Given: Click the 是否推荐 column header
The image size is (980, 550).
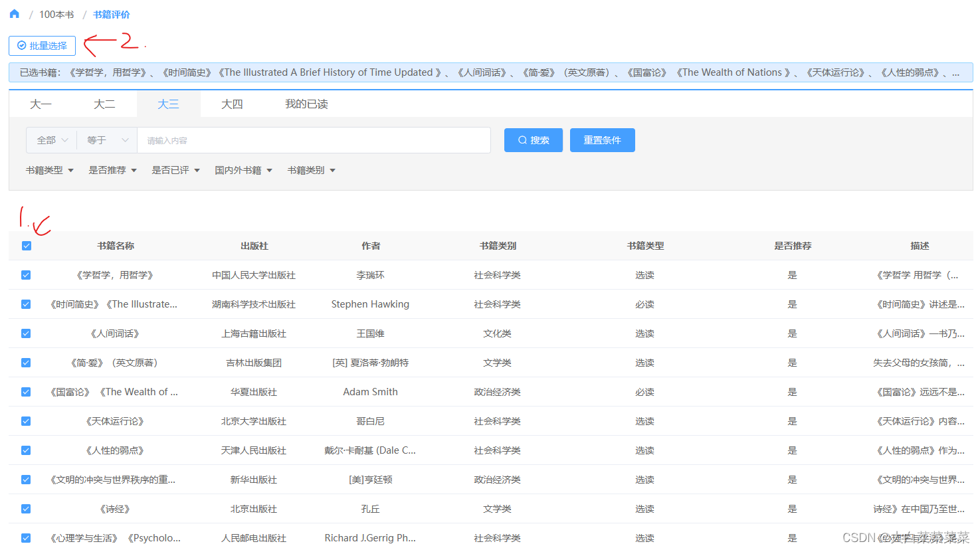Looking at the screenshot, I should pos(793,246).
